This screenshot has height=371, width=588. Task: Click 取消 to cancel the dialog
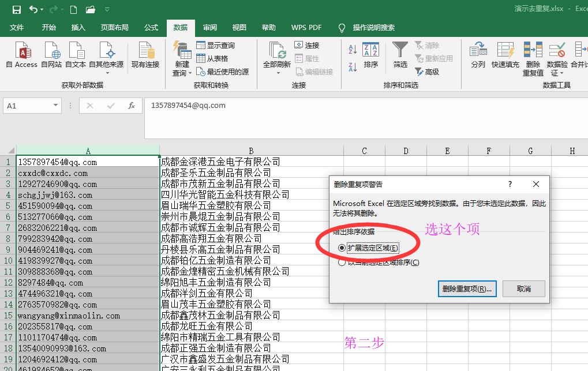point(523,289)
